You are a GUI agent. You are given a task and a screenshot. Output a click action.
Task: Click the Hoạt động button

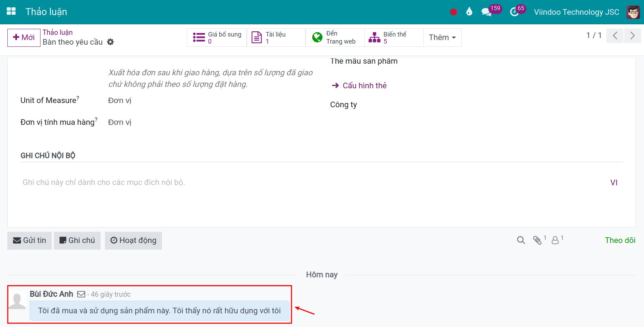(133, 241)
